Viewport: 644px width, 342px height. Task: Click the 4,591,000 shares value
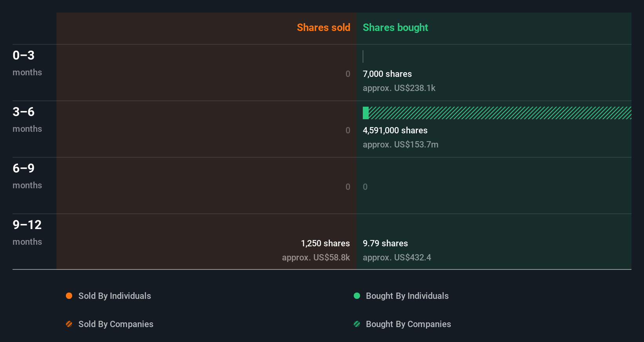point(395,130)
